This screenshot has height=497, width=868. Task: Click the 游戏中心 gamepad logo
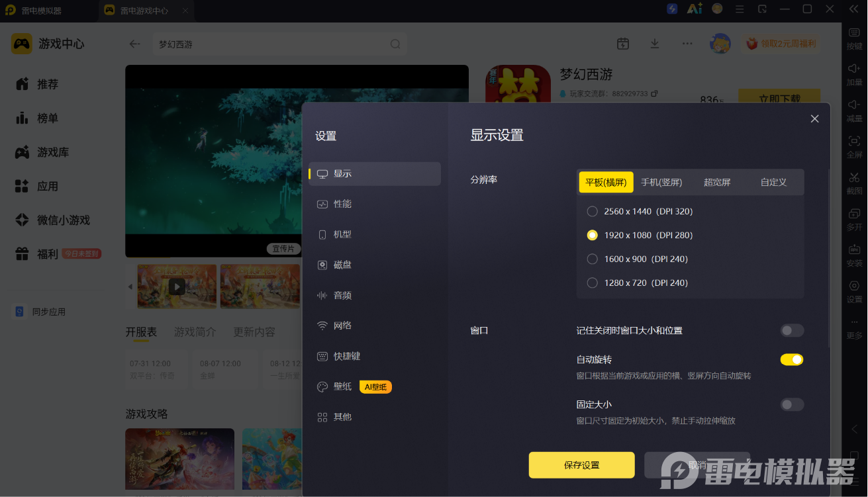coord(22,44)
